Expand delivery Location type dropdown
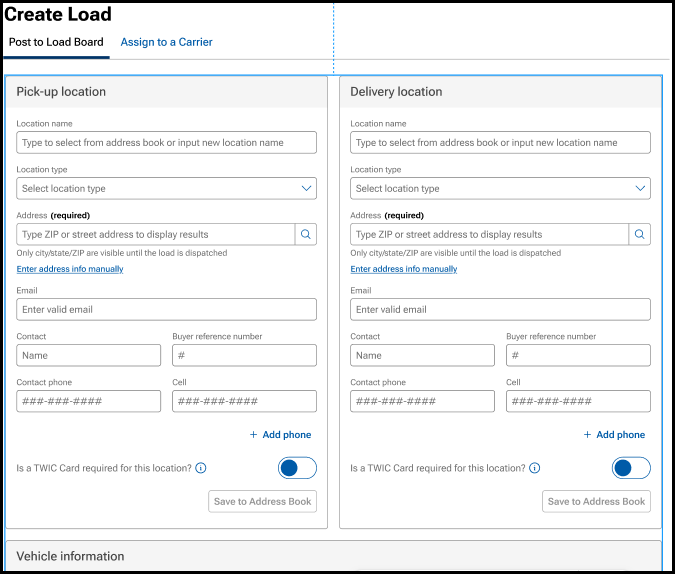676x574 pixels. [500, 188]
